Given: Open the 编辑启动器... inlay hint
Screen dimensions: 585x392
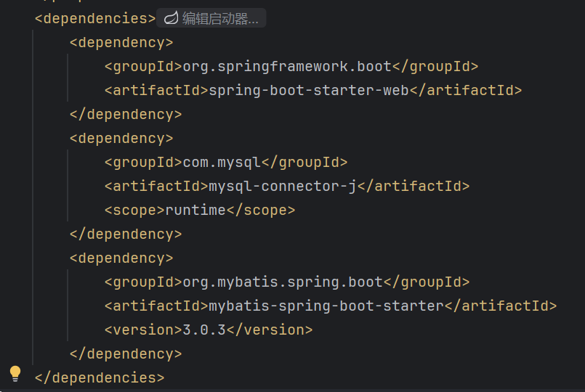Looking at the screenshot, I should (211, 18).
